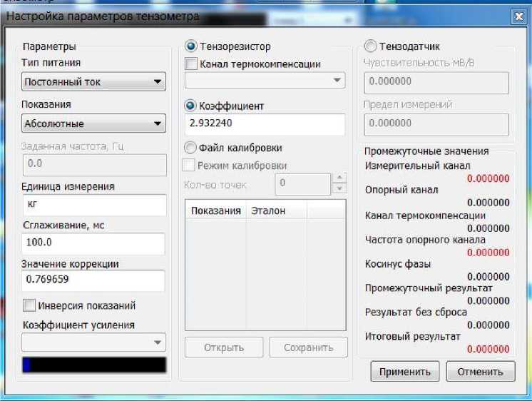This screenshot has width=532, height=401.
Task: Enable the Канал термокомпенсации checkbox
Action: tap(191, 64)
